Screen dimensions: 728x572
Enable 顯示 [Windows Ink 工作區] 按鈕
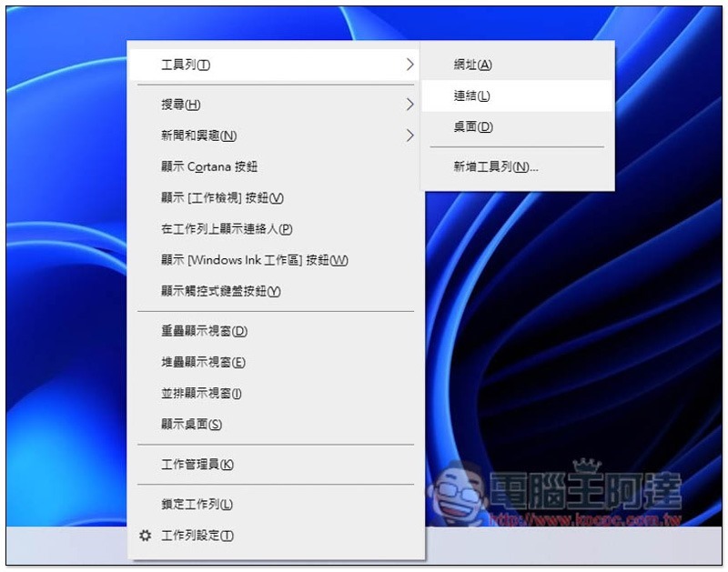[254, 260]
